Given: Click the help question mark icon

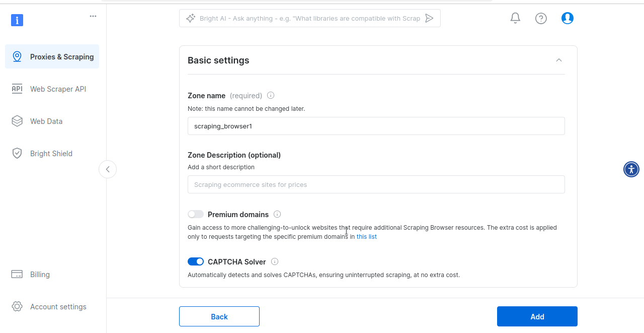Looking at the screenshot, I should [x=541, y=18].
